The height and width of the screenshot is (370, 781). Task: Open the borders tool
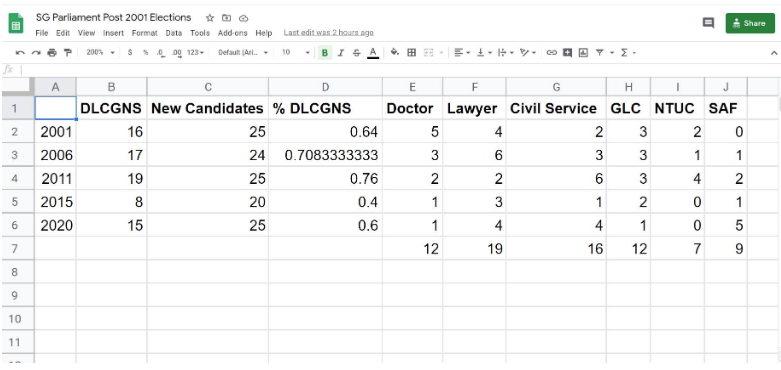click(411, 52)
